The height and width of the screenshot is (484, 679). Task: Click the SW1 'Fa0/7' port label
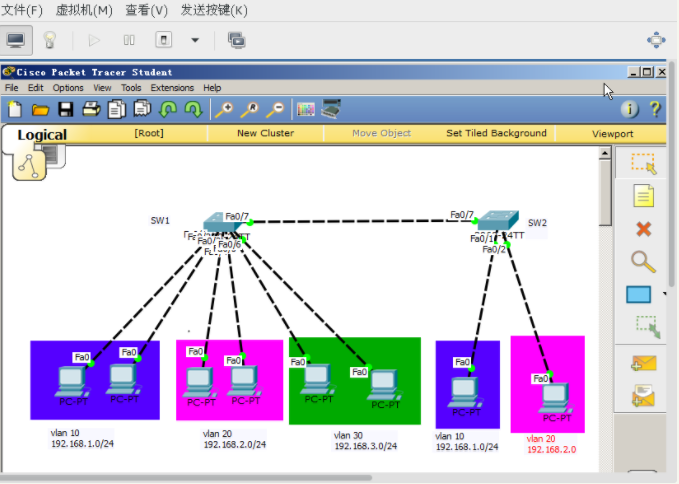237,216
